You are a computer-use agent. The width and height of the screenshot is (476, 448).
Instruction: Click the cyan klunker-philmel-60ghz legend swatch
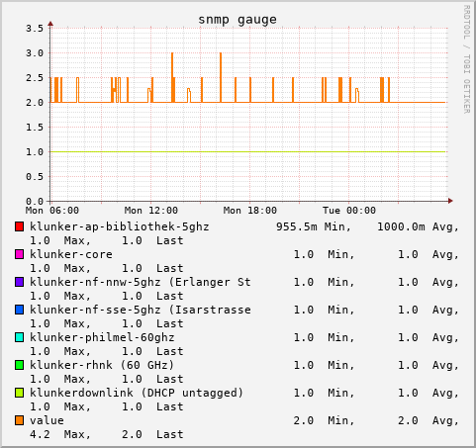click(19, 337)
